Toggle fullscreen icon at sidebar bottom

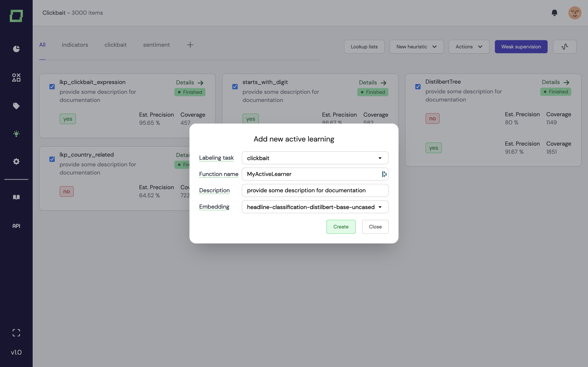pos(16,333)
